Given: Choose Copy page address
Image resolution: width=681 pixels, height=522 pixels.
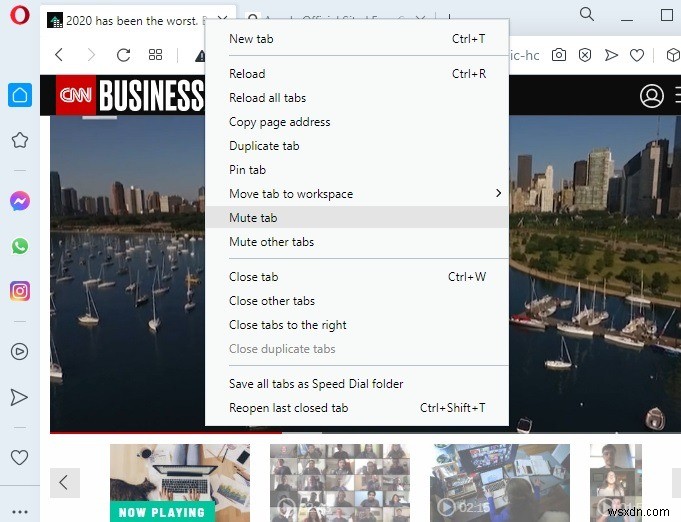Looking at the screenshot, I should point(357,122).
